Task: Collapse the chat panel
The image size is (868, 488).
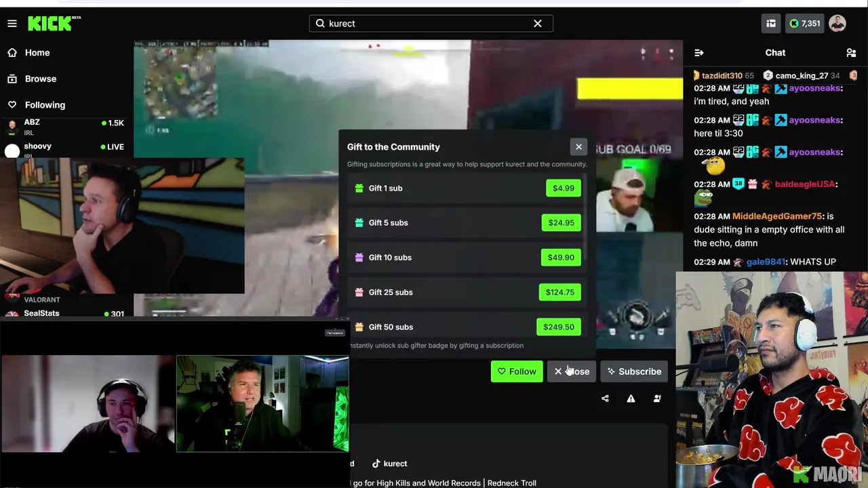Action: 699,53
